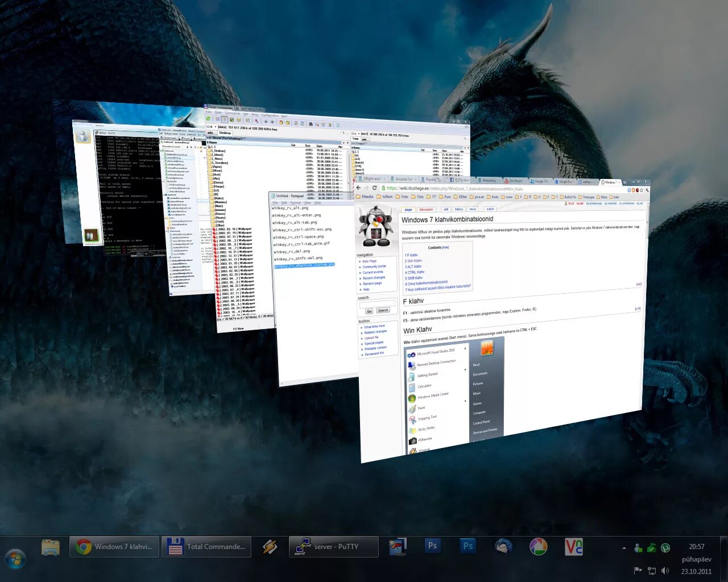Open the wiki 'history' tab
Screen dimensions: 728x582
click(x=459, y=209)
